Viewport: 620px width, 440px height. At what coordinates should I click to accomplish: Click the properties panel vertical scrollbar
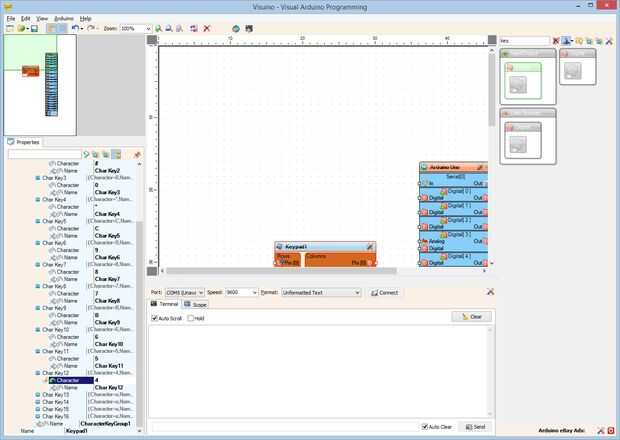(139, 322)
